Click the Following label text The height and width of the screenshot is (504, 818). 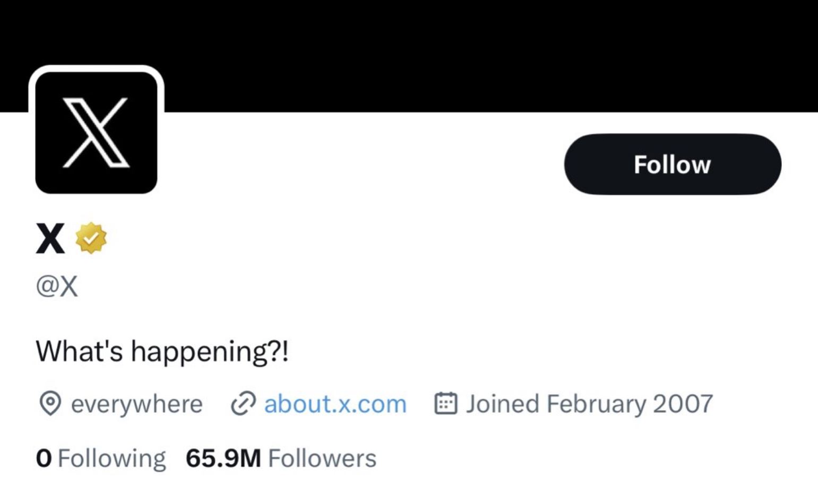[111, 457]
